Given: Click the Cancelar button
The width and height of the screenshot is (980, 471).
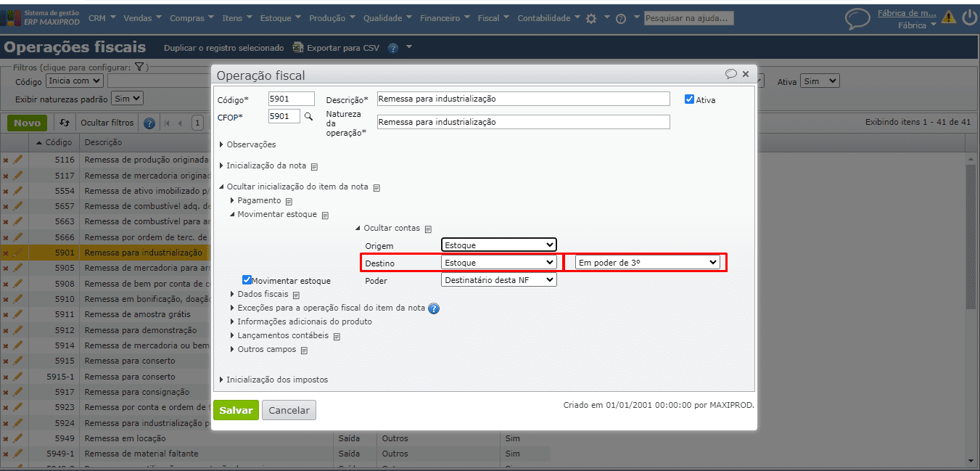Looking at the screenshot, I should tap(289, 410).
